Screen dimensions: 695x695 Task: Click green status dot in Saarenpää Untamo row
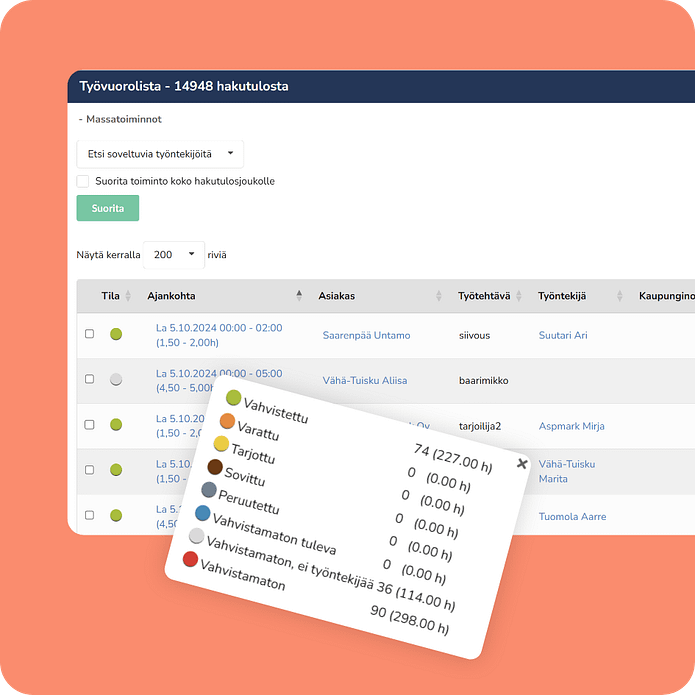point(116,335)
